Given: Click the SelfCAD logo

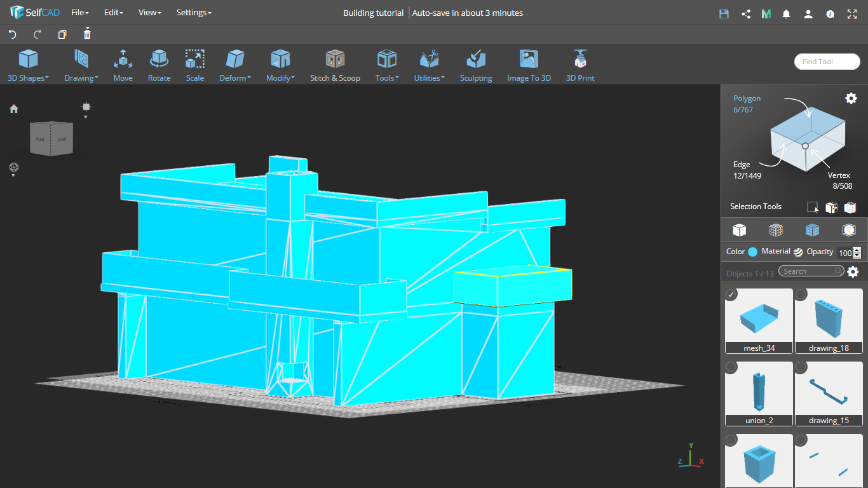Looking at the screenshot, I should click(35, 13).
